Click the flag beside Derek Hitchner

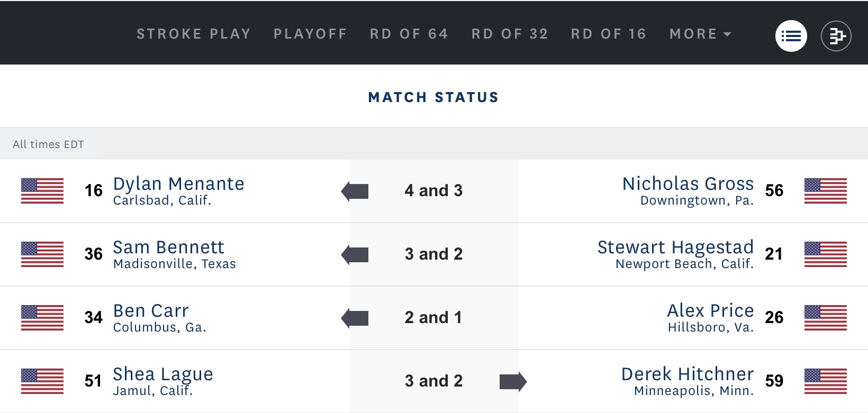pos(825,381)
